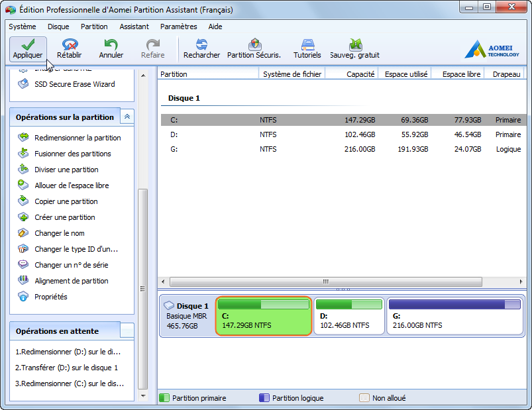Click the Système de fichier column header
Viewport: 532px width, 410px height.
pyautogui.click(x=292, y=74)
